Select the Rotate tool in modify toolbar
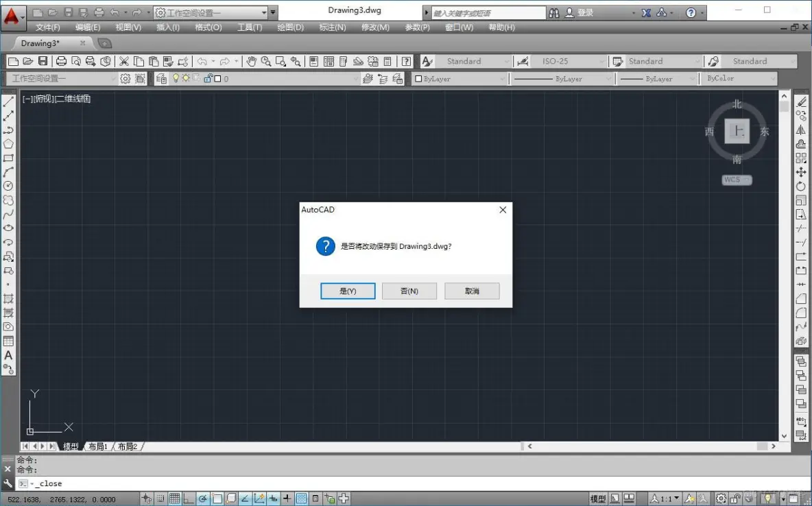Image resolution: width=812 pixels, height=506 pixels. click(x=801, y=186)
